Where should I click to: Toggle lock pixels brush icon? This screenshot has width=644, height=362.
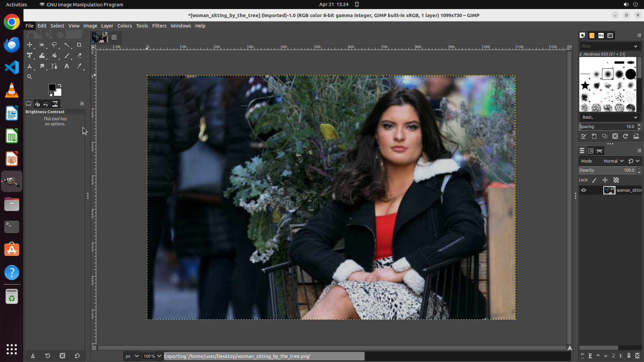[x=594, y=180]
